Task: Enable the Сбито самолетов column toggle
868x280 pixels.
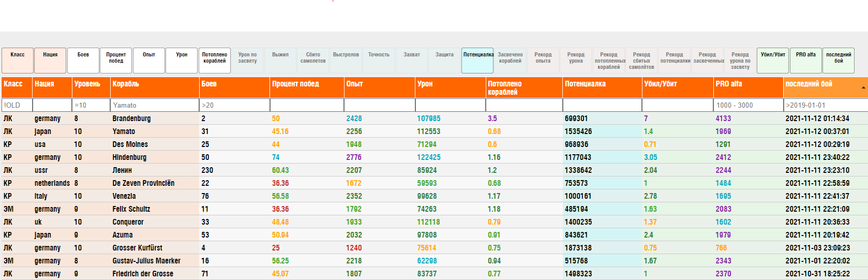Action: click(x=313, y=61)
